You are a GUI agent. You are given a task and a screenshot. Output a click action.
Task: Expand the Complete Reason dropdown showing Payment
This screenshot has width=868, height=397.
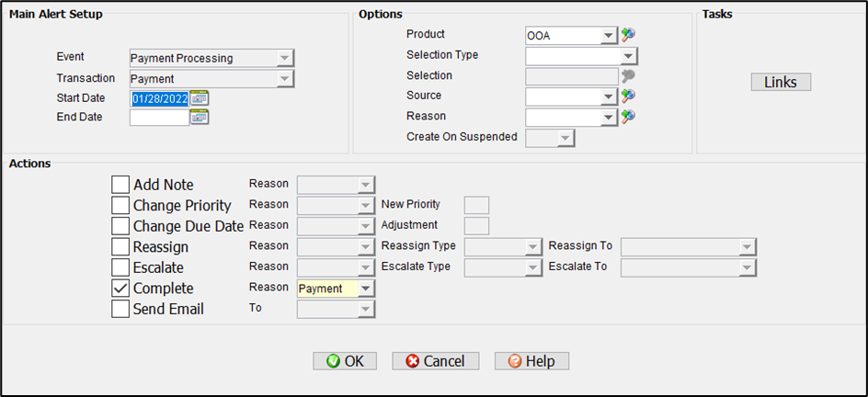point(366,289)
